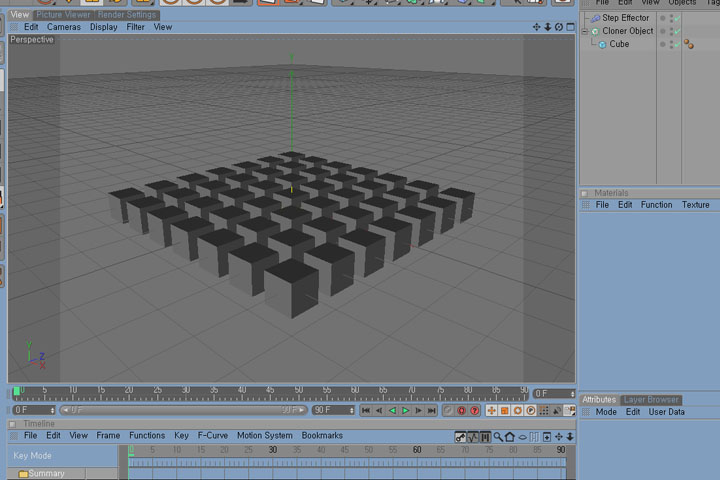Screen dimensions: 720x480
Task: Click the red question-mark keyframe selection icon
Action: (475, 410)
